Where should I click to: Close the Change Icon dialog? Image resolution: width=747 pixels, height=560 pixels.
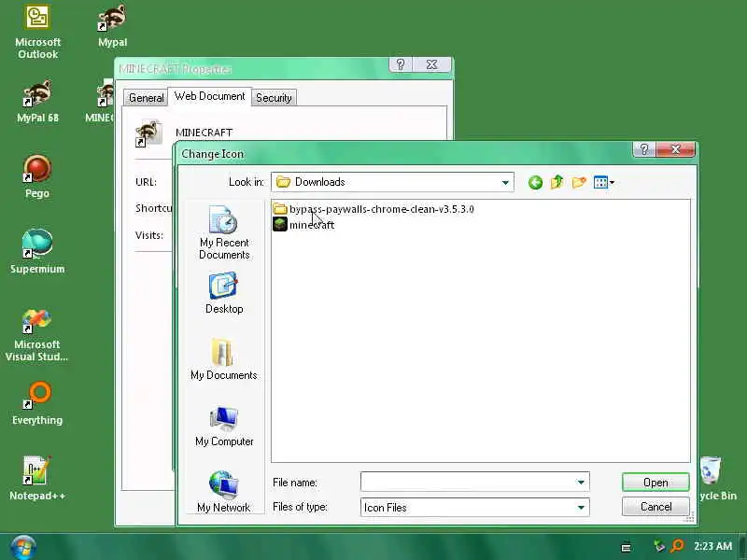click(675, 149)
